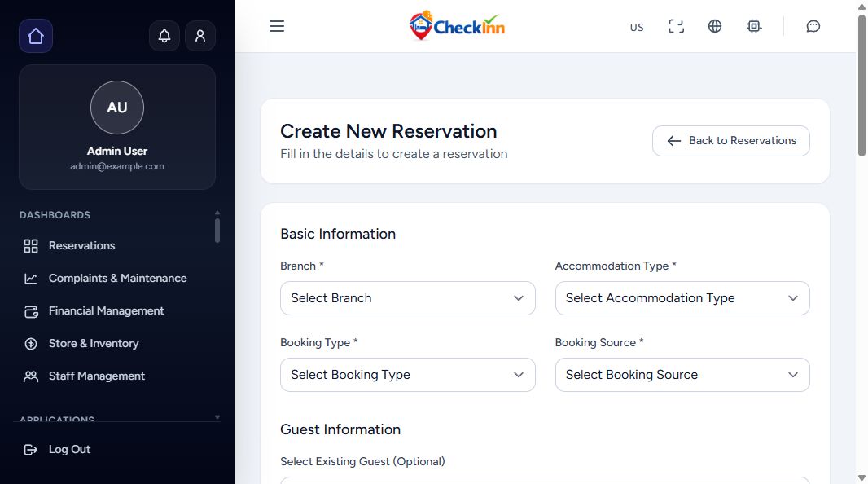The width and height of the screenshot is (868, 484).
Task: Open Financial Management menu item
Action: point(106,310)
